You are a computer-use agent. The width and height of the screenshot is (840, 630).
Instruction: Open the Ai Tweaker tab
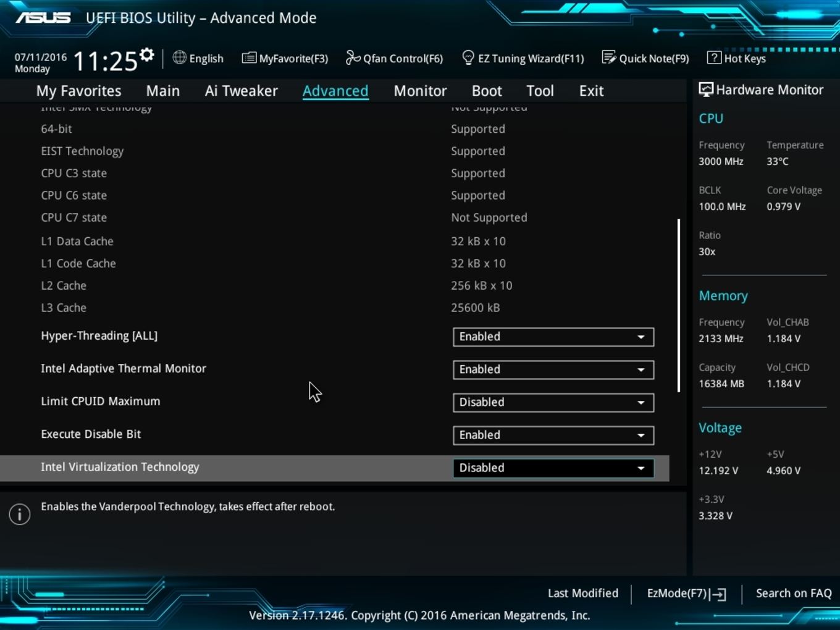pyautogui.click(x=241, y=91)
